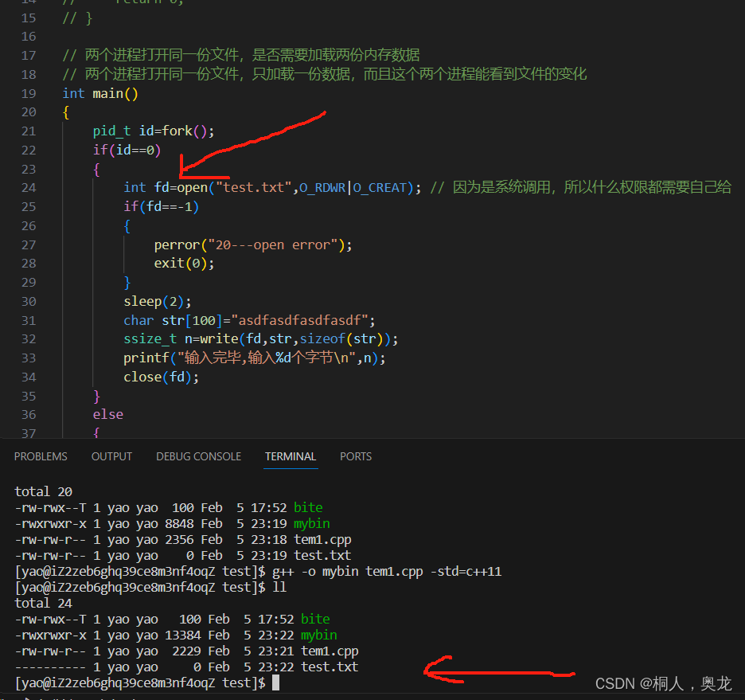Click the printf statement on line 33

(x=254, y=358)
